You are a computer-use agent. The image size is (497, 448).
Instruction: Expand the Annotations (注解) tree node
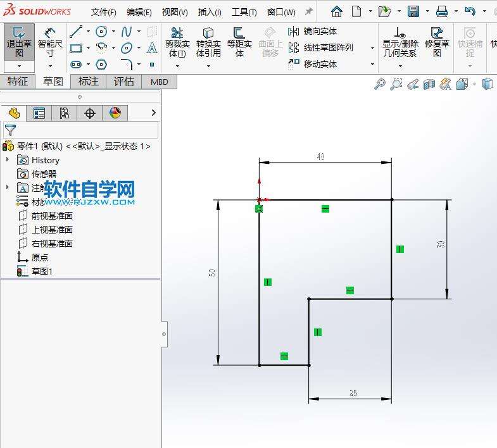click(x=8, y=187)
